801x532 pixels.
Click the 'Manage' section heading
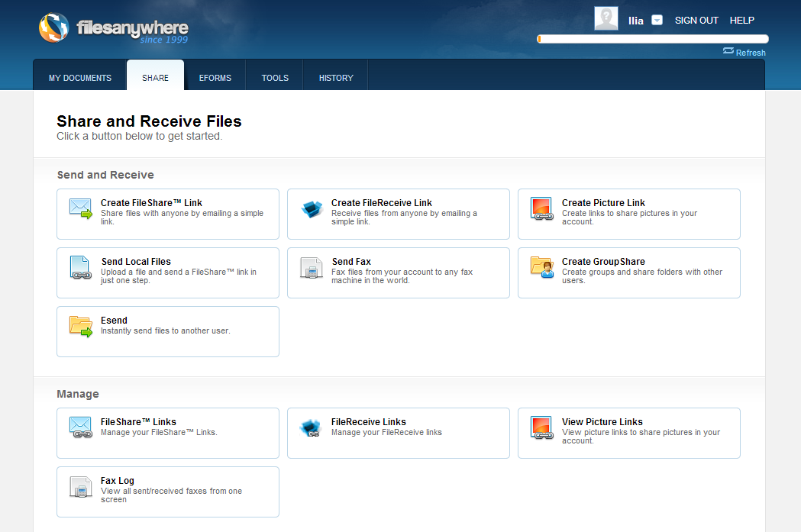tap(78, 394)
